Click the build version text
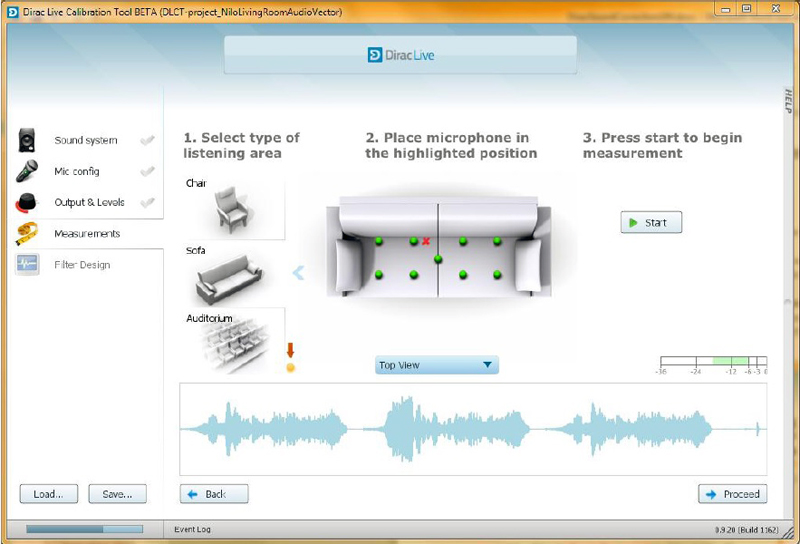The image size is (800, 544). pyautogui.click(x=746, y=530)
